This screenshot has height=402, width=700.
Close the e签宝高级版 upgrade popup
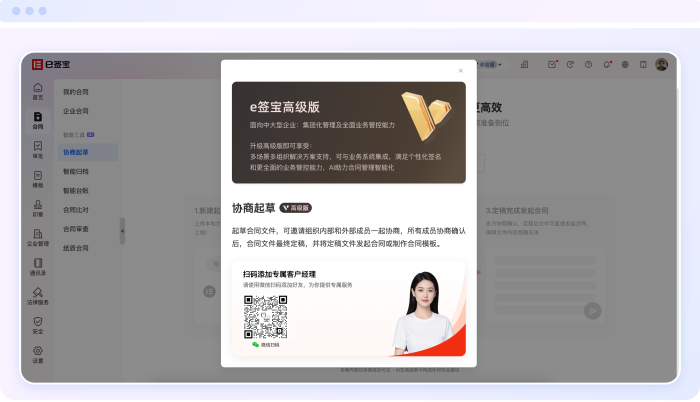point(460,70)
